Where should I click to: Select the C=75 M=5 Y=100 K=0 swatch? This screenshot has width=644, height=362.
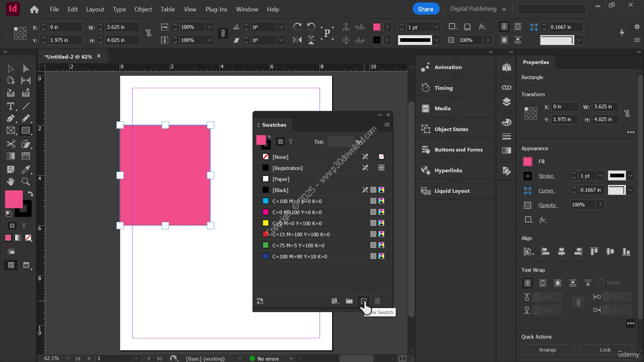point(299,245)
